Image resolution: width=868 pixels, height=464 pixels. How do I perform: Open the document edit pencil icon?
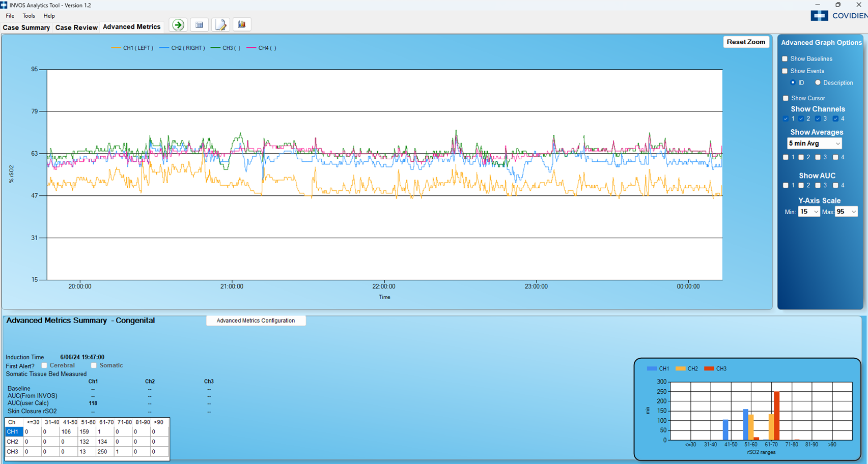221,25
